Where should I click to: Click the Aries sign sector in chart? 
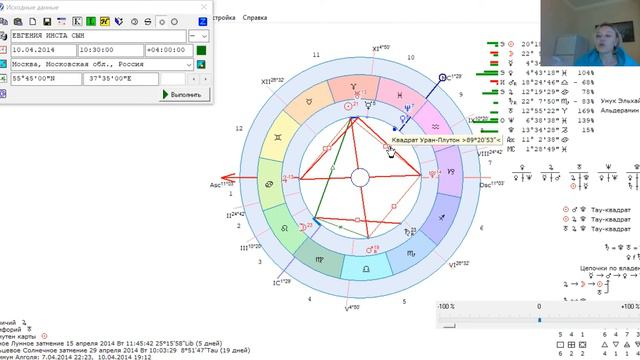[353, 87]
